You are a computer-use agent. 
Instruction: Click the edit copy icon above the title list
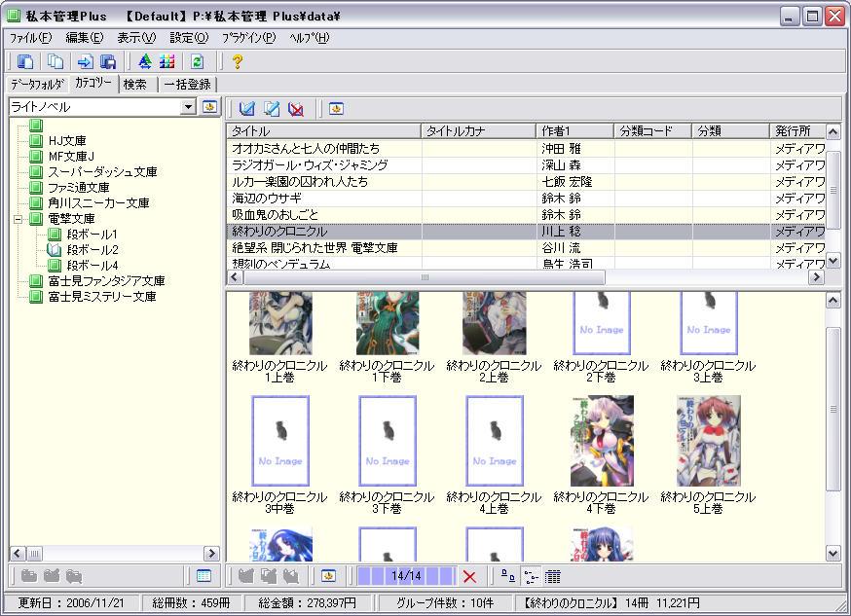point(272,108)
